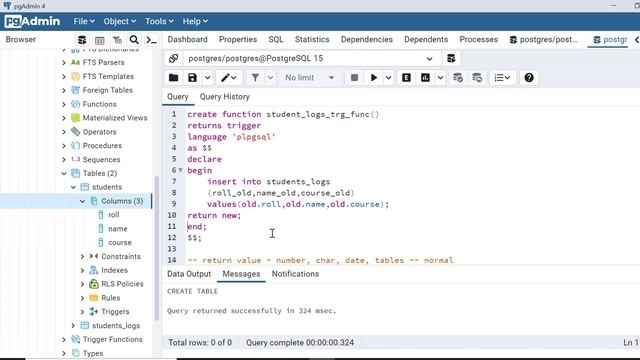Open the Query History tab
Screen dimensions: 640x360
point(224,97)
